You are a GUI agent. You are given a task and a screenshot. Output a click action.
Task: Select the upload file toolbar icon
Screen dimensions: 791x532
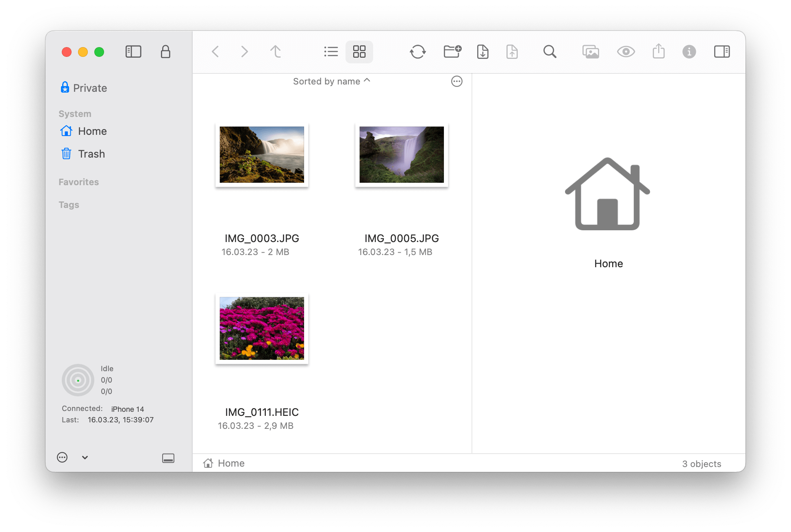pyautogui.click(x=512, y=52)
